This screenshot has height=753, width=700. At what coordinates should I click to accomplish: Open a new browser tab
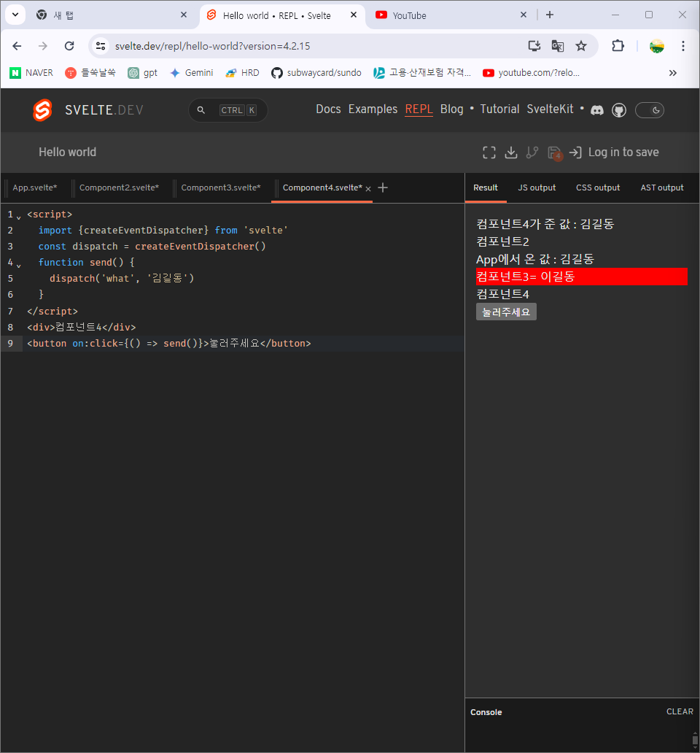pos(550,15)
